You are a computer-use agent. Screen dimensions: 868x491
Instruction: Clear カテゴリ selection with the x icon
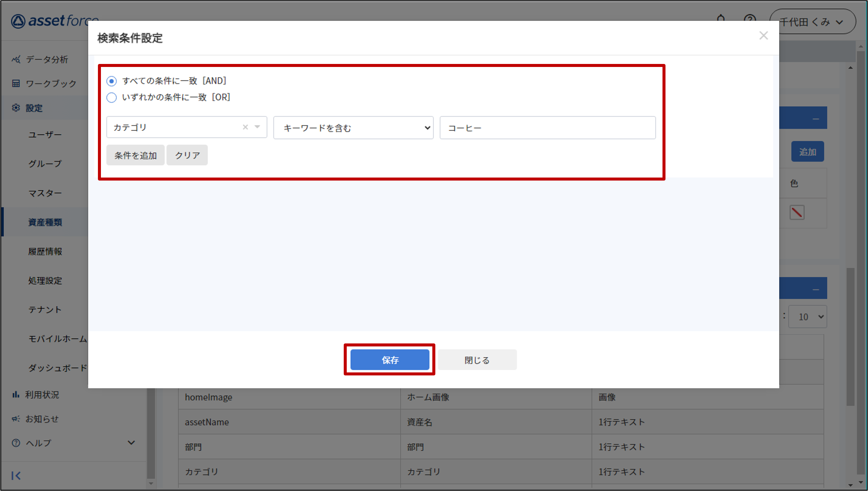(x=245, y=127)
